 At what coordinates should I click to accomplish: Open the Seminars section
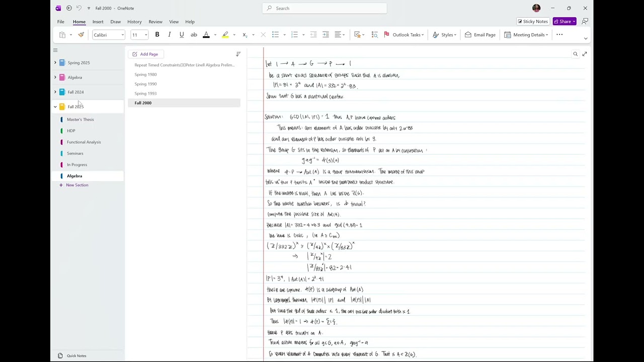point(75,153)
